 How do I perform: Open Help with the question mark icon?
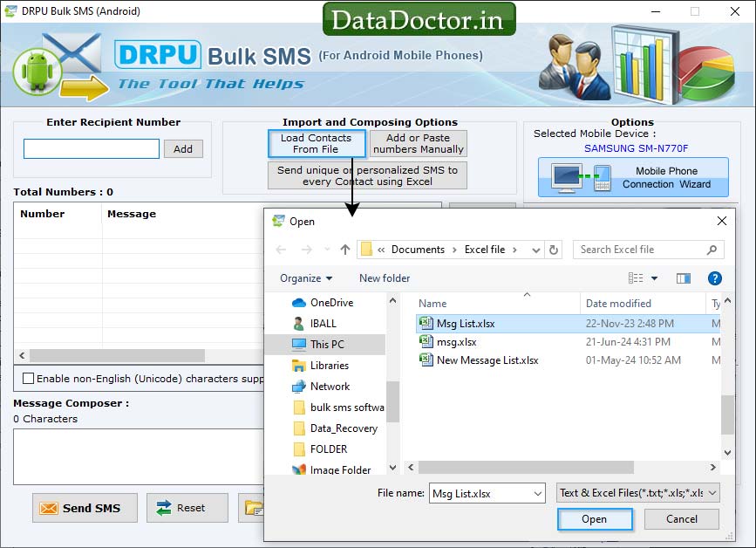point(714,278)
